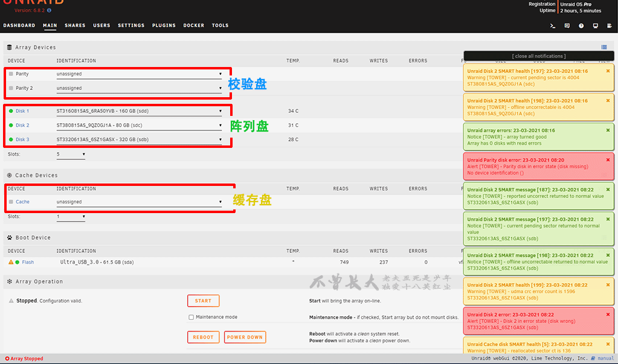Click the feedback icon in top bar

pyautogui.click(x=567, y=25)
